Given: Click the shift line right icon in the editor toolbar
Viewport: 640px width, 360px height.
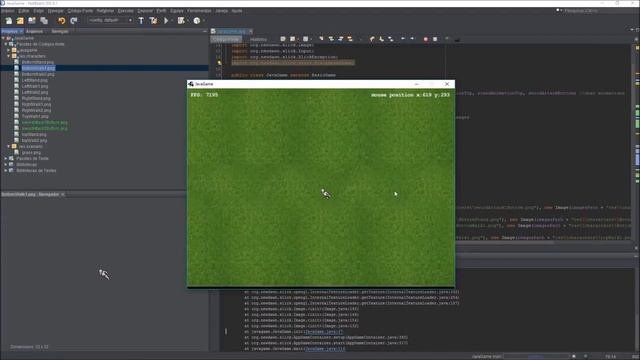Looking at the screenshot, I should (x=412, y=39).
